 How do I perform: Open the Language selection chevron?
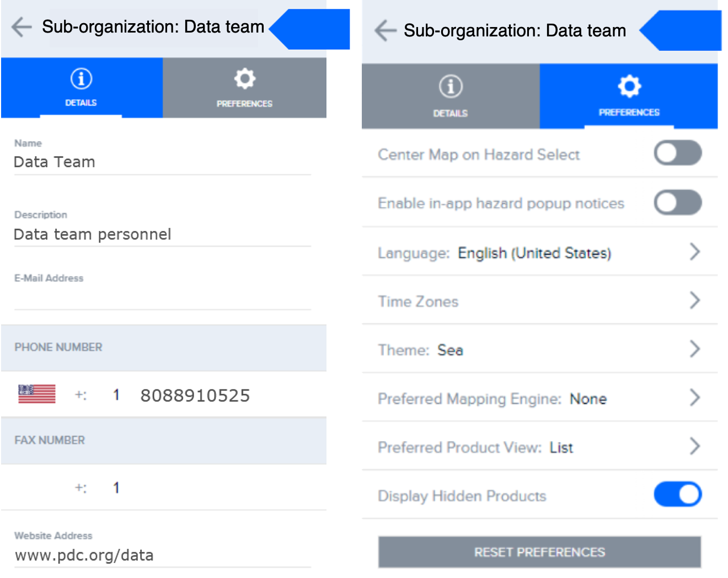click(x=694, y=252)
